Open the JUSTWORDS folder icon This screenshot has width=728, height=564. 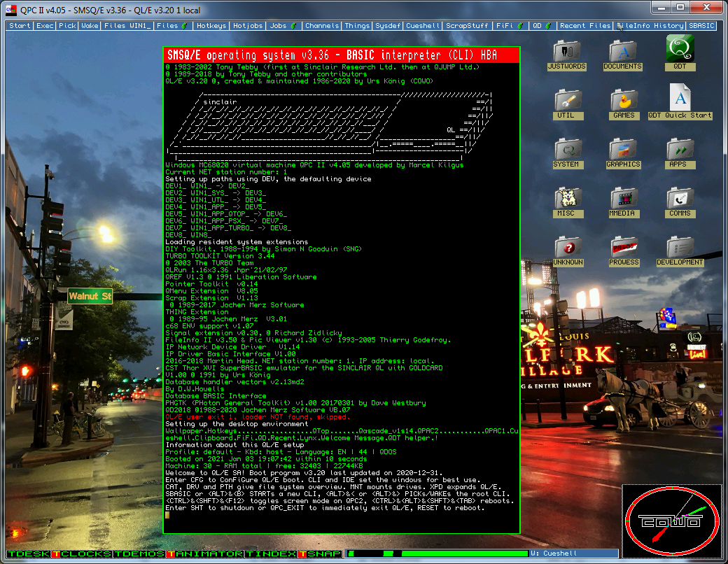click(567, 55)
